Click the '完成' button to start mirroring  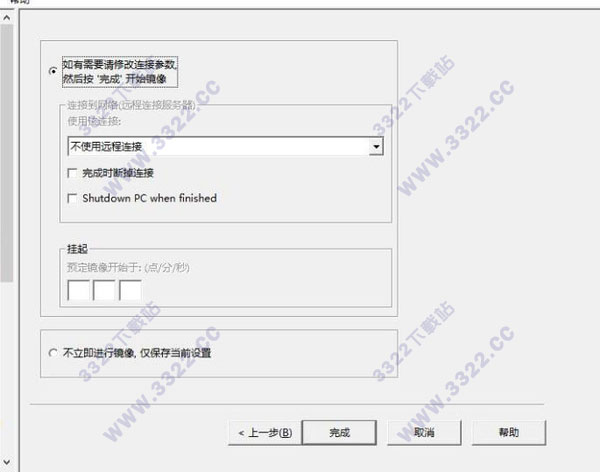click(339, 433)
